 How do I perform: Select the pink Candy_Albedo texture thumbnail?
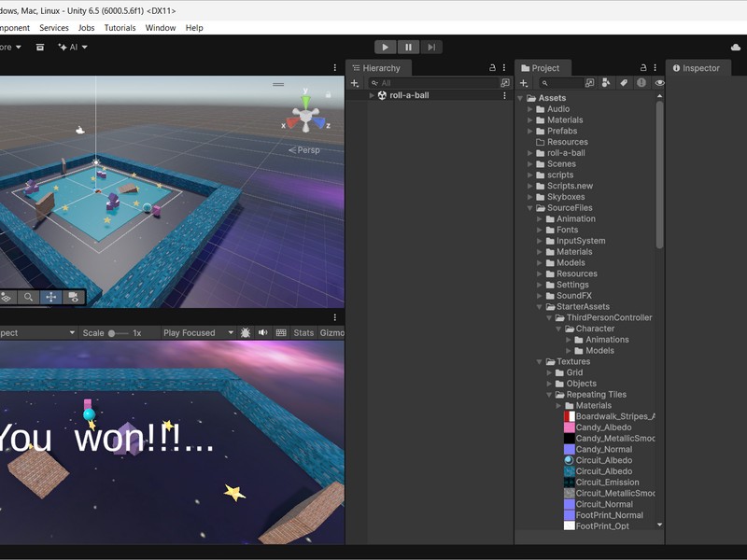(570, 427)
